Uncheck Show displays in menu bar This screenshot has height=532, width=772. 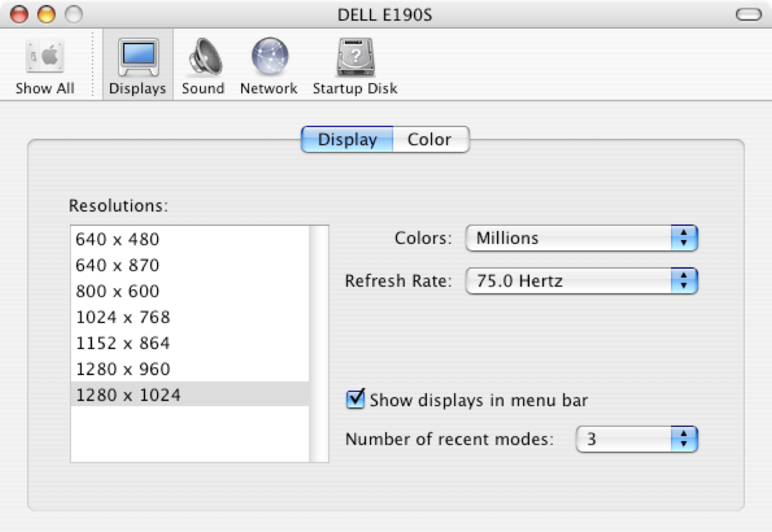tap(355, 399)
